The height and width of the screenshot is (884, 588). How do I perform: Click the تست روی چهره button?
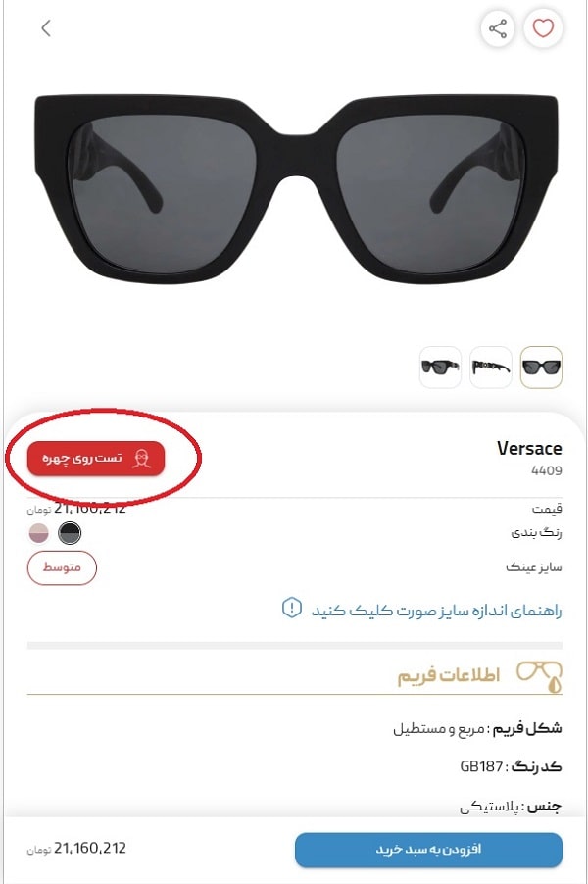pos(96,459)
